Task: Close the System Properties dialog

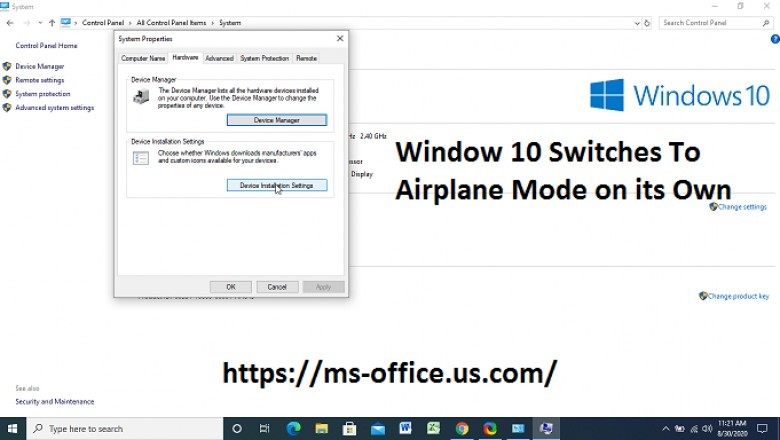Action: coord(340,38)
